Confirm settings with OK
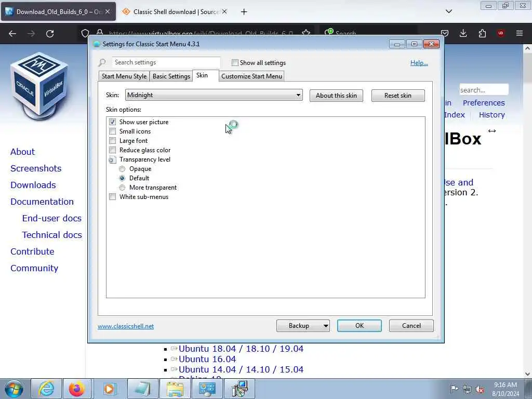 (x=360, y=326)
